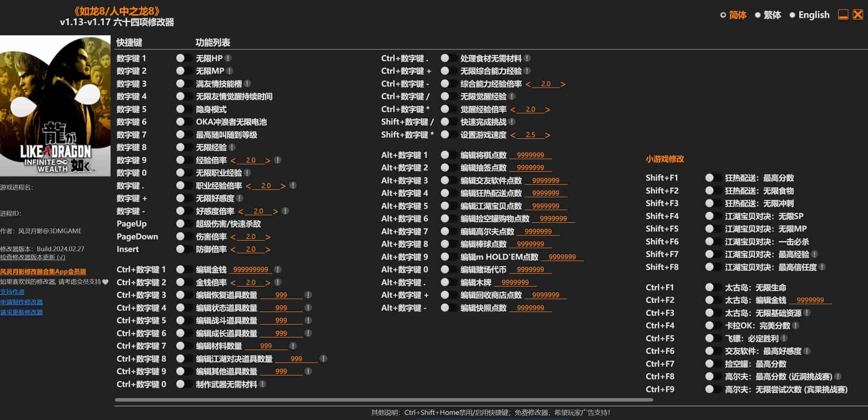Click the info icon next to 处理食材无需材料
868x420 pixels.
pos(527,58)
